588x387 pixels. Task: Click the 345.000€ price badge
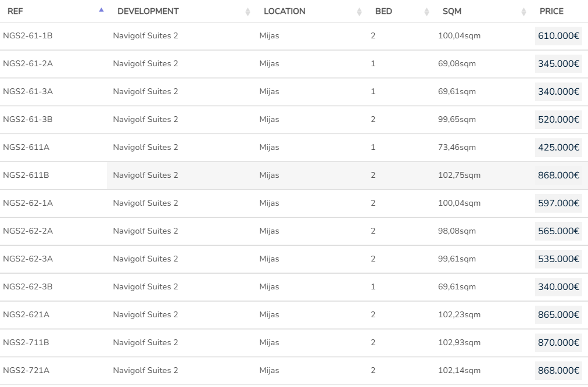pyautogui.click(x=558, y=64)
